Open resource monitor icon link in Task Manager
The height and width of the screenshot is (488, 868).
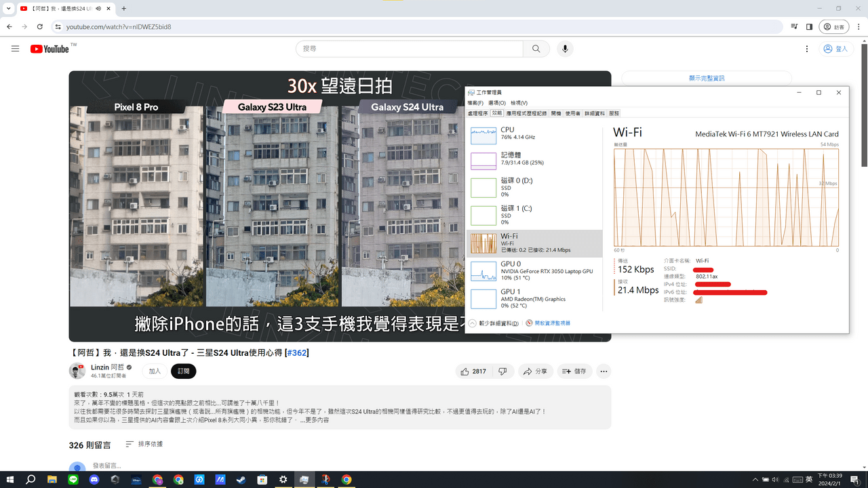548,323
